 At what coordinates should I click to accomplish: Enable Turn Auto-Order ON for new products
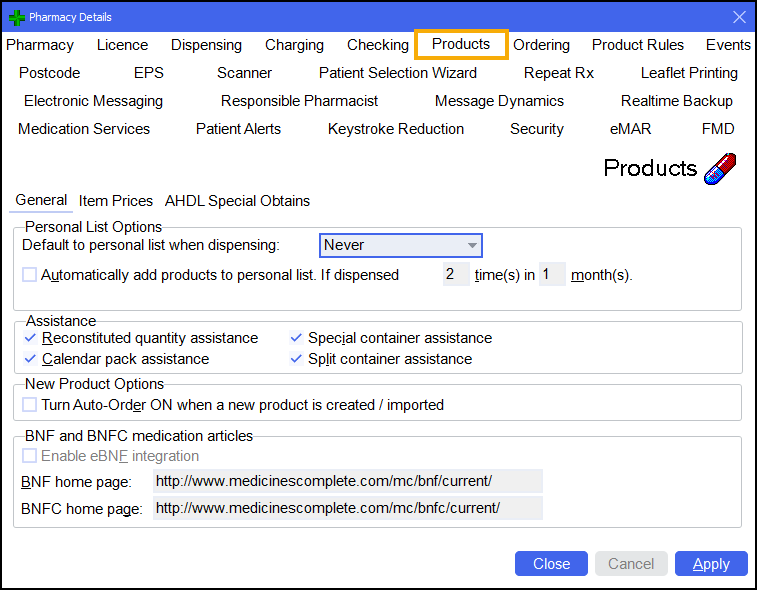(30, 405)
